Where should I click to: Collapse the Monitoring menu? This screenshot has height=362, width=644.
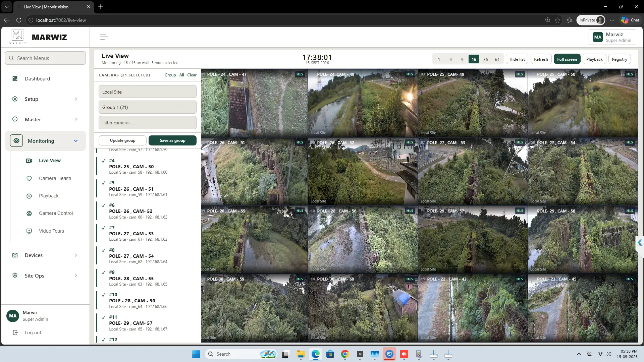coord(45,141)
